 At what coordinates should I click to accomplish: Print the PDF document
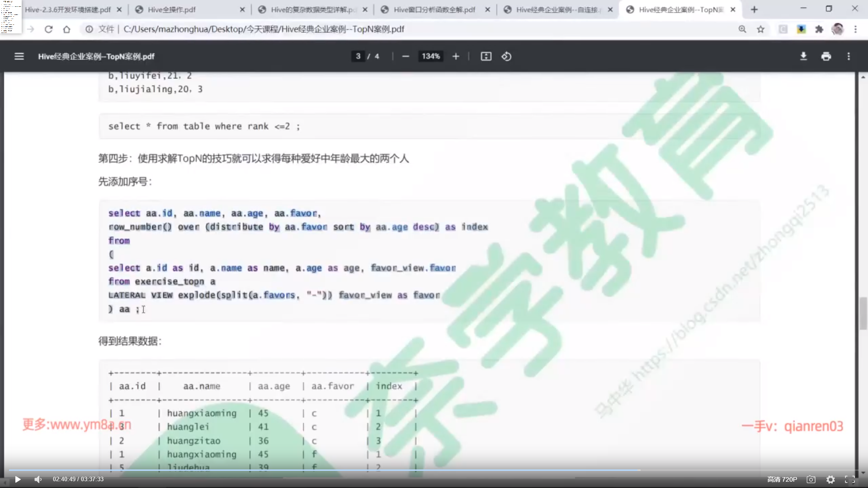point(826,56)
